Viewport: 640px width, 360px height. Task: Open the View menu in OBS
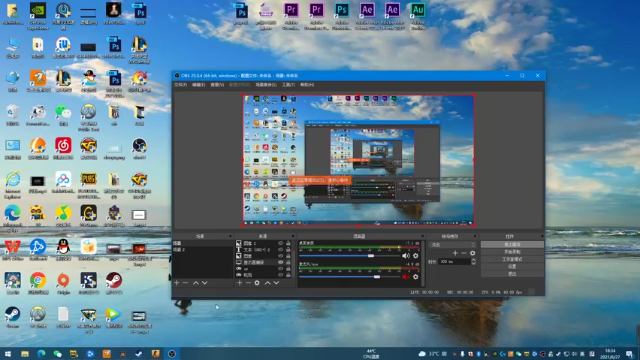tap(217, 85)
